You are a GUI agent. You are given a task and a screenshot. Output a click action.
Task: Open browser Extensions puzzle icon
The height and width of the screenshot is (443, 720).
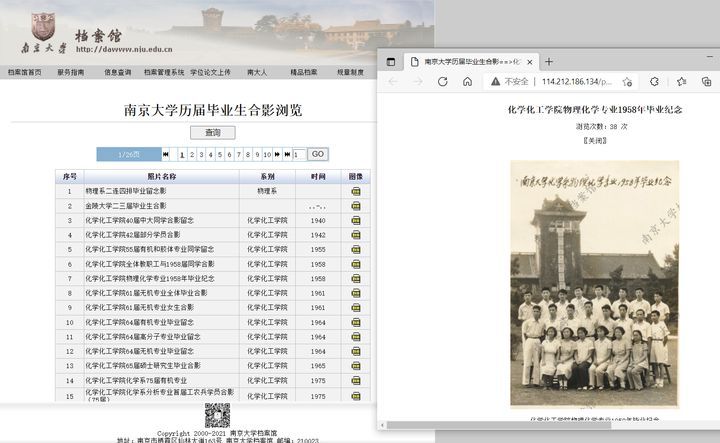[656, 82]
